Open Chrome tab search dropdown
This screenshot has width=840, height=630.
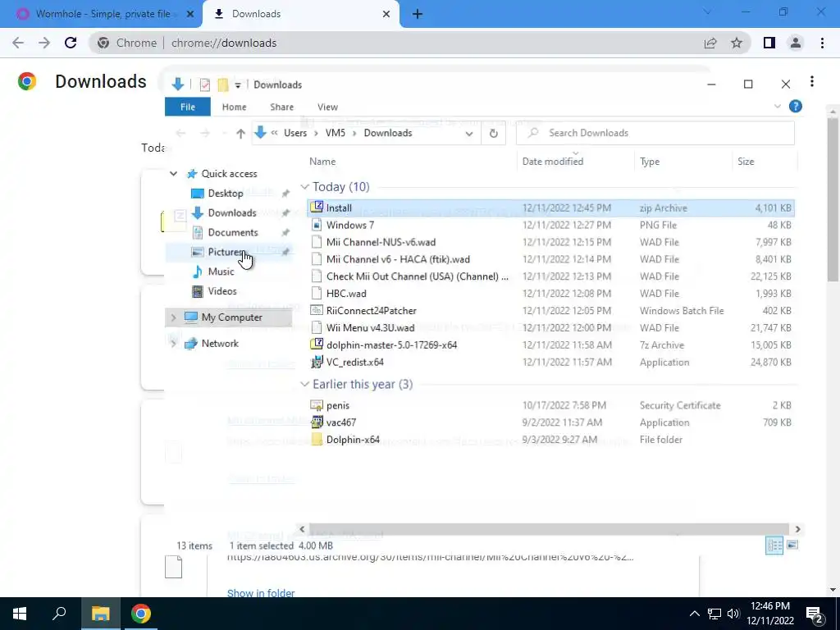point(707,11)
